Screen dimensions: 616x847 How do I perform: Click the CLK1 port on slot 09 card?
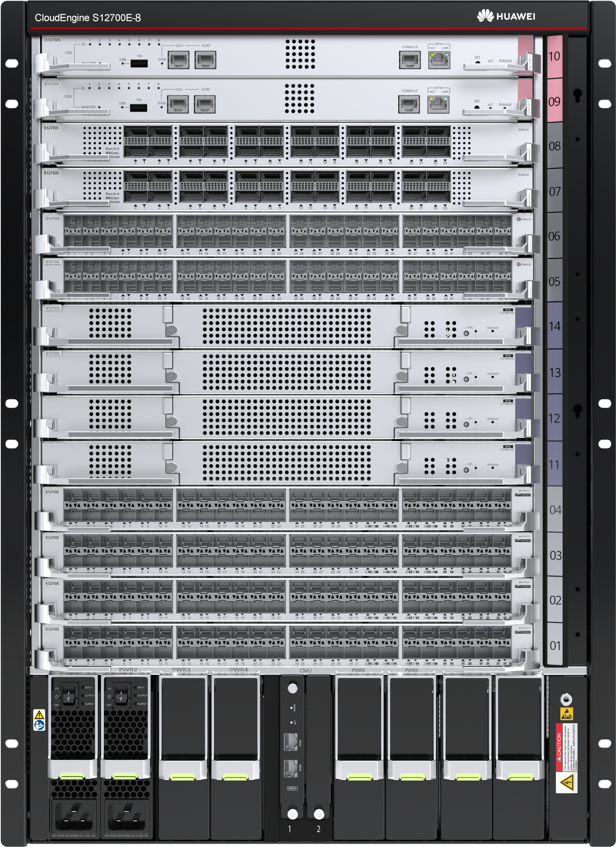[x=178, y=104]
